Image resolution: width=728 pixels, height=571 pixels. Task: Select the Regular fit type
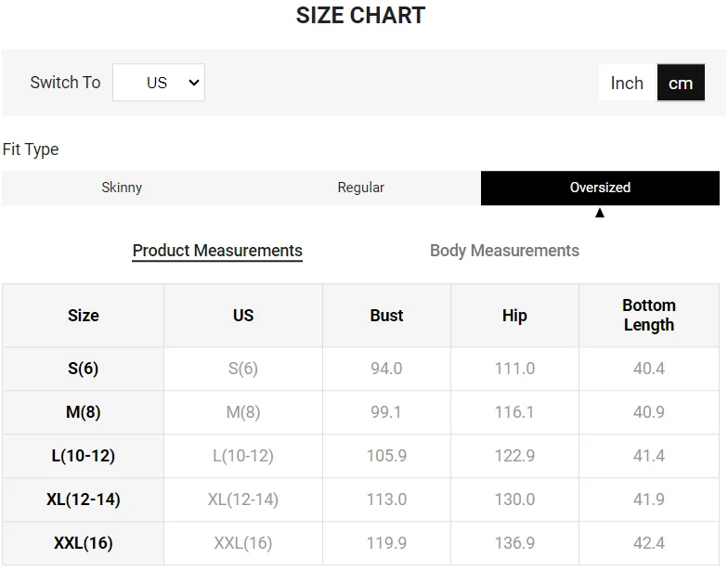[x=360, y=188]
